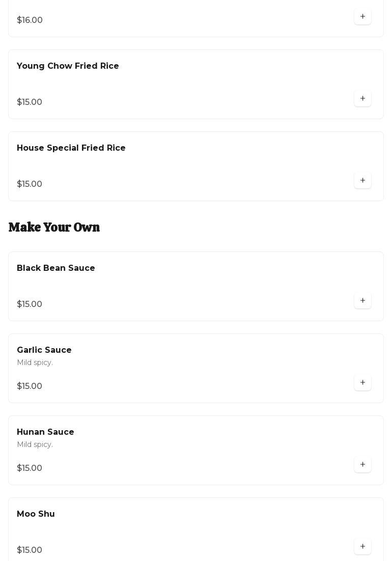Screen dimensions: 392x561
Task: Click the $15.00 price under Young Chow
Action: pyautogui.click(x=30, y=102)
